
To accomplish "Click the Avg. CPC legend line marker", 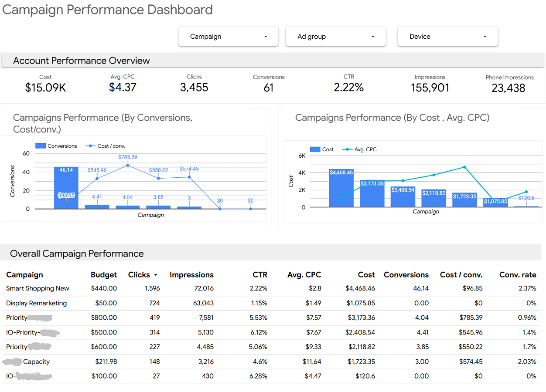I will (347, 149).
